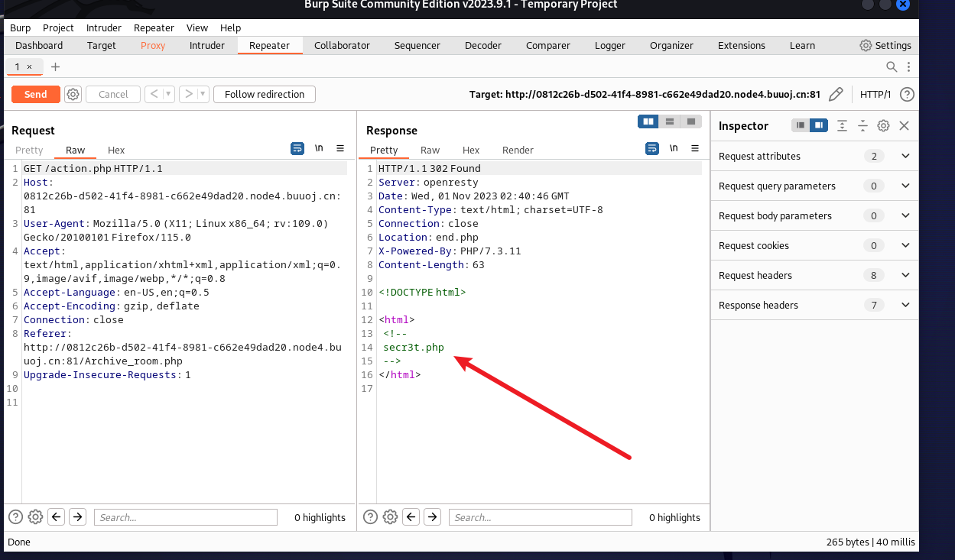Viewport: 955px width, 560px height.
Task: Open next request history dropdown arrow
Action: 203,94
